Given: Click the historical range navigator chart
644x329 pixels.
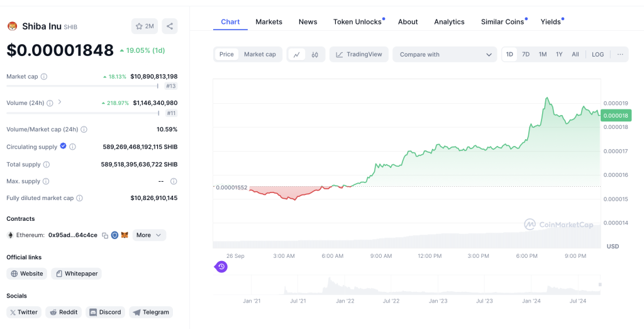Looking at the screenshot, I should (x=407, y=286).
